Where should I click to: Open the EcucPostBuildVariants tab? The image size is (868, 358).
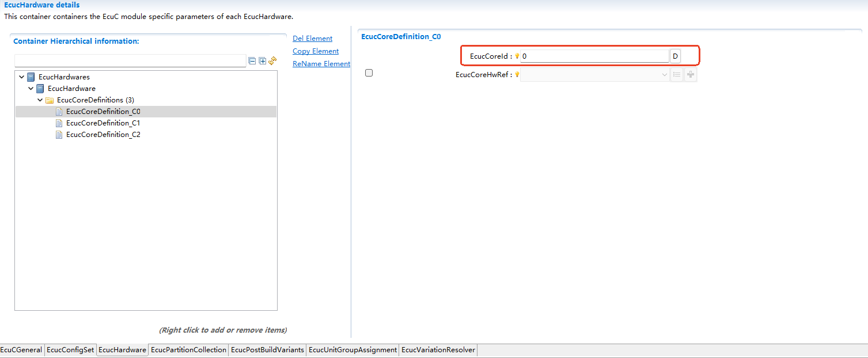coord(267,350)
